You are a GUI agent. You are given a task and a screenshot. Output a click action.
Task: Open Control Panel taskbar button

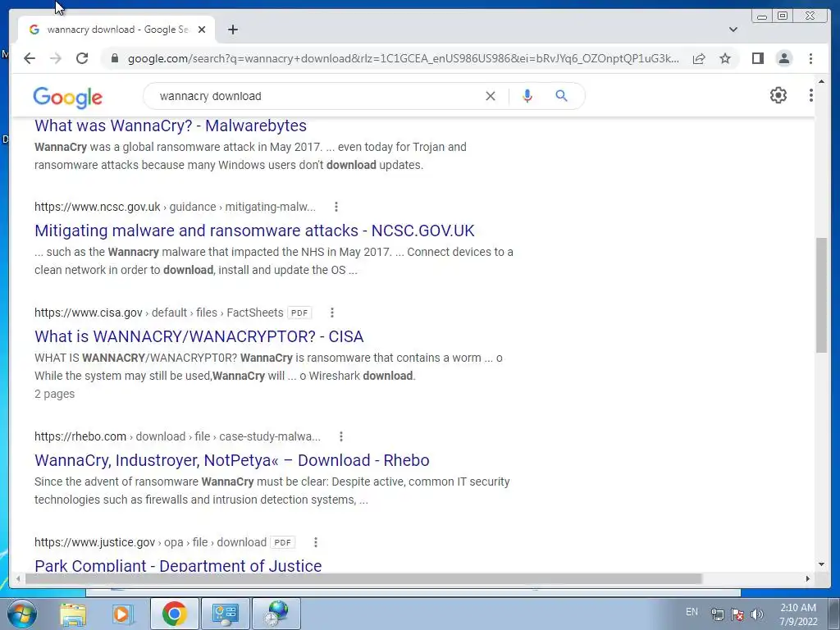click(225, 614)
